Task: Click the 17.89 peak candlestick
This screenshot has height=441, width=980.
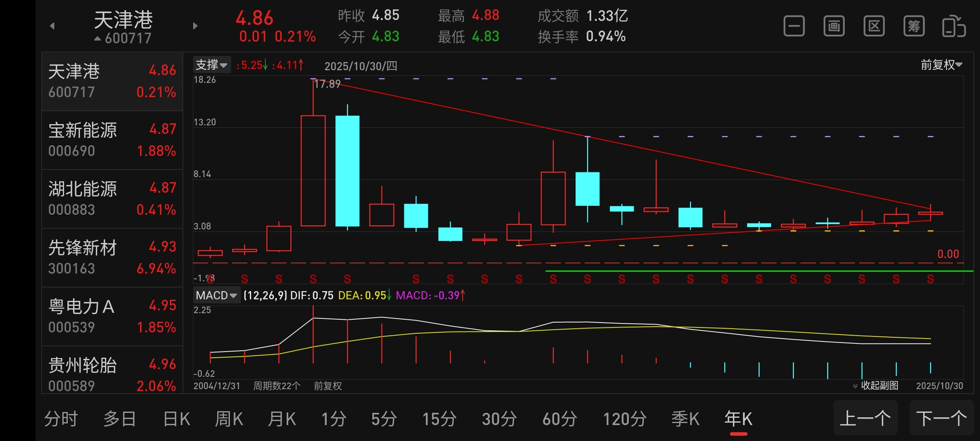Action: tap(313, 170)
